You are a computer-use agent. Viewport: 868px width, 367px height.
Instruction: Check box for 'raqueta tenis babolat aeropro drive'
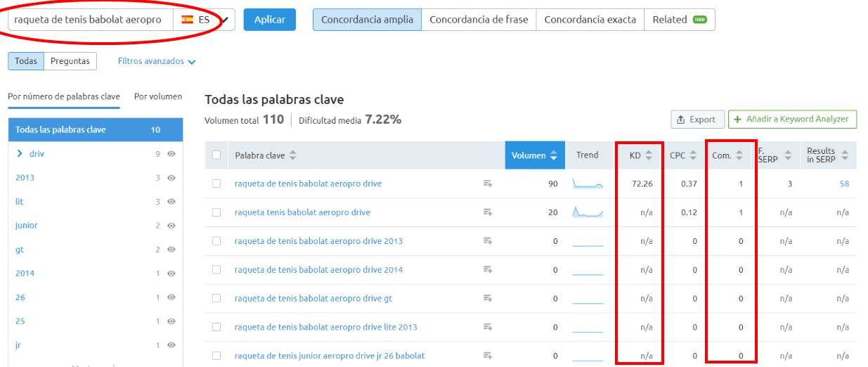point(216,212)
